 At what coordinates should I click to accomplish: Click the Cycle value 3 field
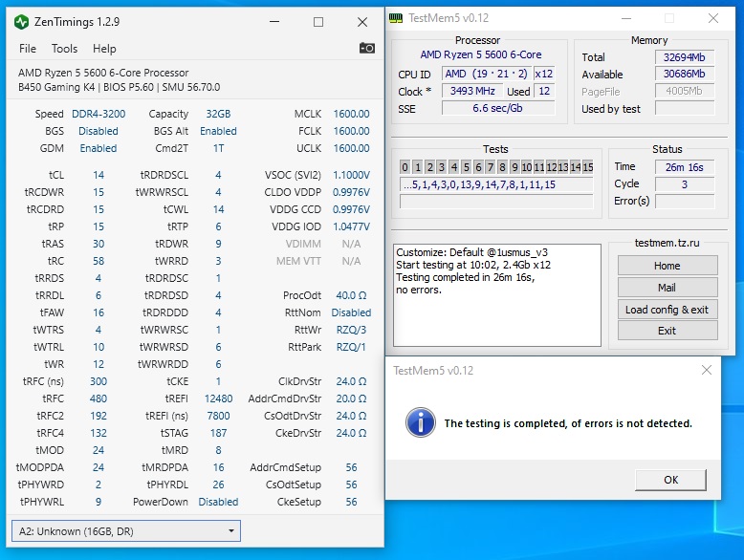(684, 184)
